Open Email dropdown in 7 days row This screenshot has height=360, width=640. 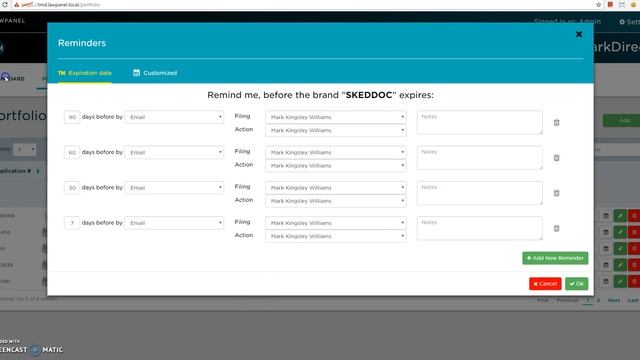click(174, 223)
